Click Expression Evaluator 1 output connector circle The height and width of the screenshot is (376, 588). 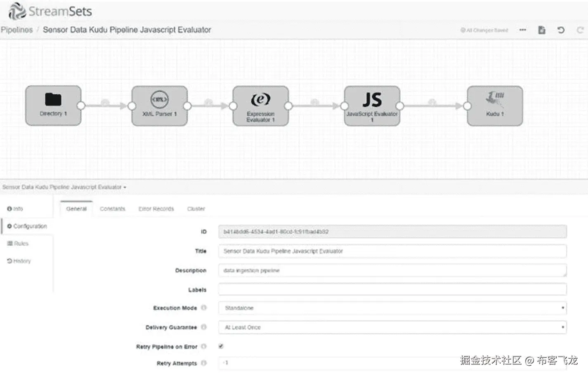288,106
